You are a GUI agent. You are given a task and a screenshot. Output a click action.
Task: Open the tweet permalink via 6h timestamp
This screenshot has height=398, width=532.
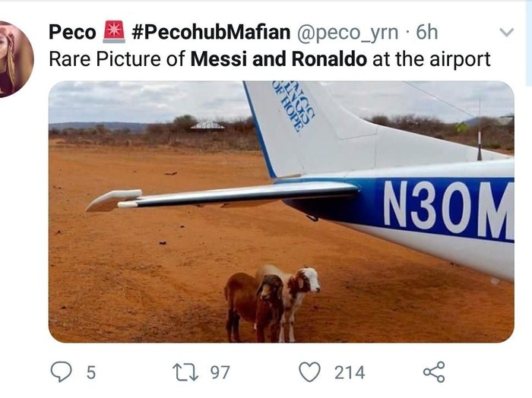[x=427, y=32]
